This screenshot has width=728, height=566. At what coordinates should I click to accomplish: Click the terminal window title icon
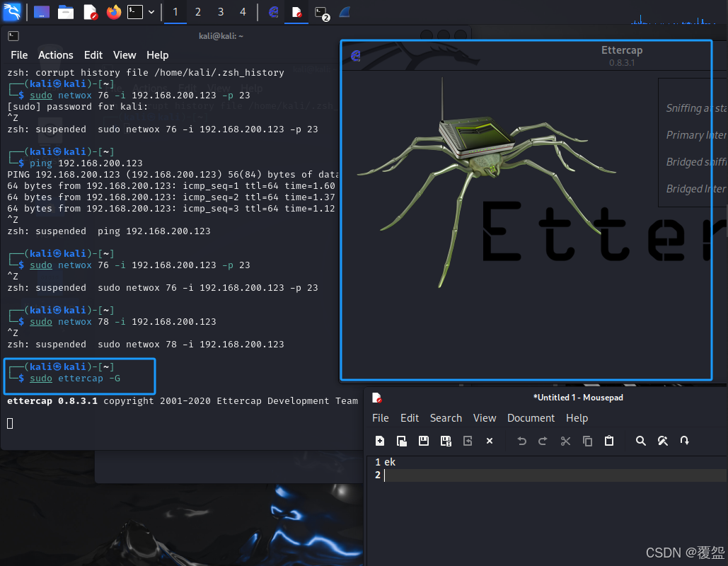pos(13,36)
